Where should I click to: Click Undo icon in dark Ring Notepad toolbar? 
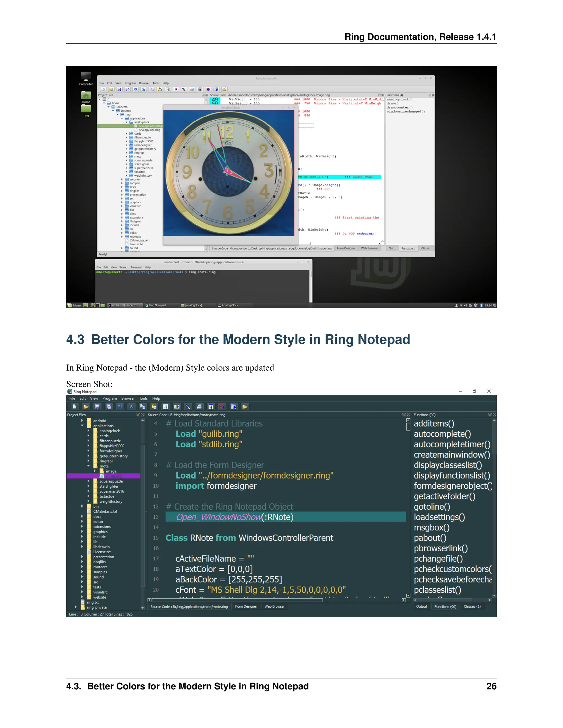pyautogui.click(x=120, y=406)
